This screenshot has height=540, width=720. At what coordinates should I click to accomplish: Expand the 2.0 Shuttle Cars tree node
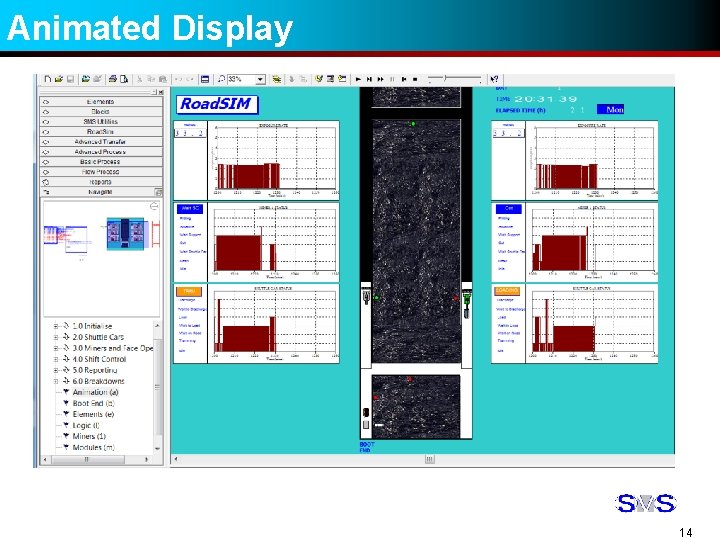pos(56,337)
